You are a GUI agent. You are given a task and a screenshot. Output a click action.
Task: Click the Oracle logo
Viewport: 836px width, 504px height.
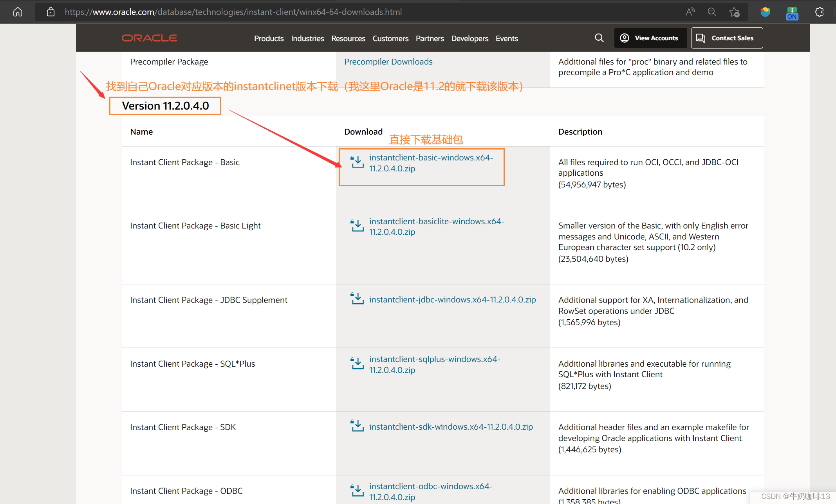(149, 38)
